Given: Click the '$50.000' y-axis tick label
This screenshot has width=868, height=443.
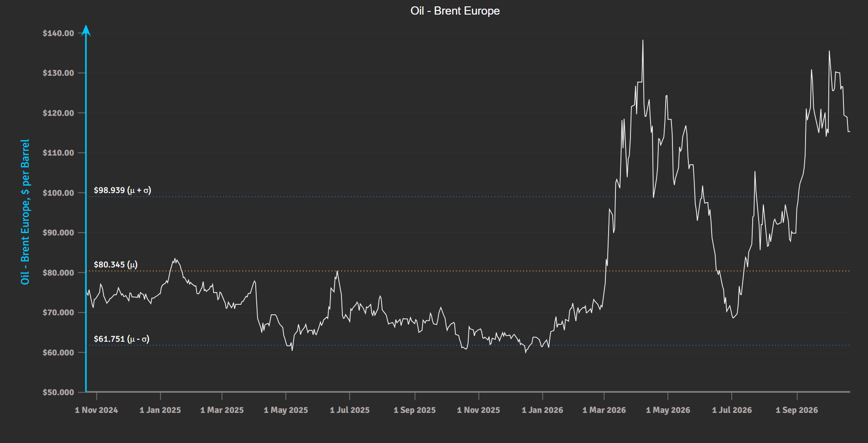Looking at the screenshot, I should (58, 392).
